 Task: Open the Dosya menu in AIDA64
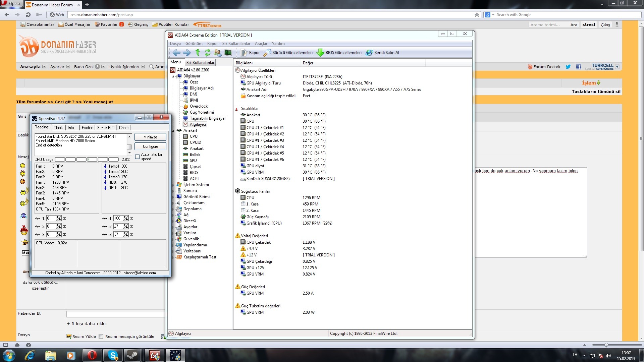tap(175, 44)
